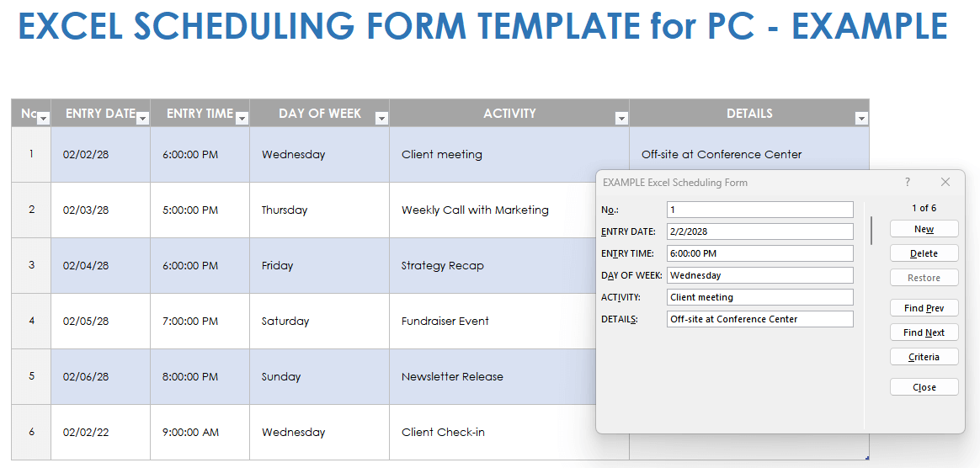Expand the ENTRY TIME filter arrow
This screenshot has width=980, height=468.
(242, 119)
